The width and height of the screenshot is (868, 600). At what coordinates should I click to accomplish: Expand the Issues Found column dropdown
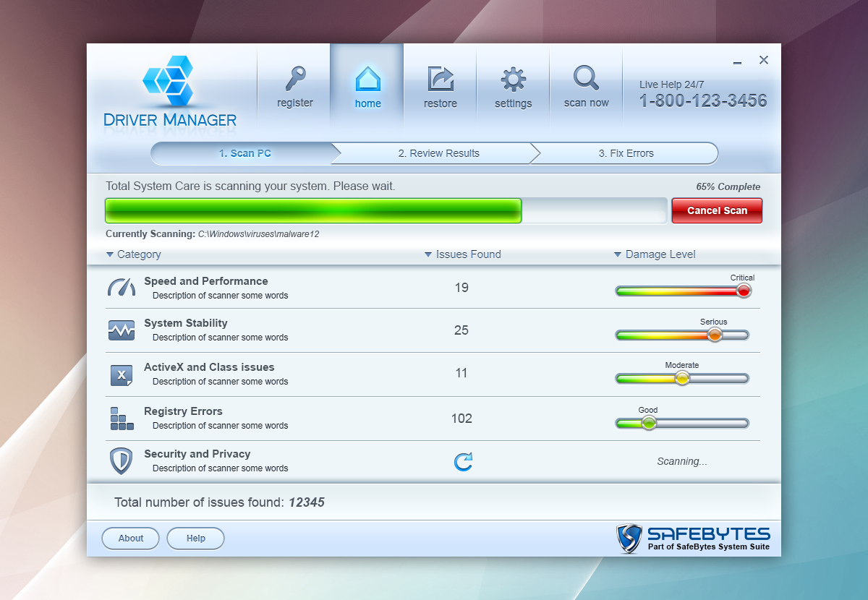click(x=429, y=254)
